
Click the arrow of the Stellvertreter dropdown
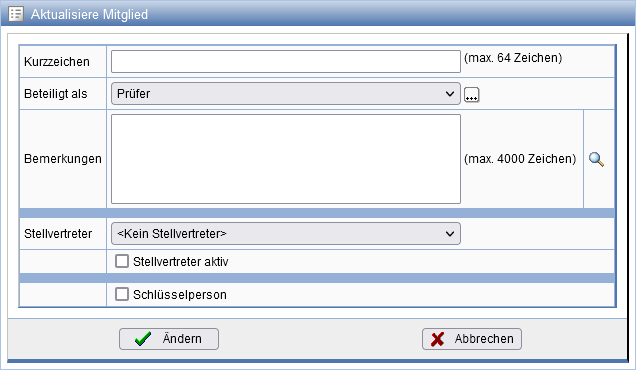click(450, 234)
